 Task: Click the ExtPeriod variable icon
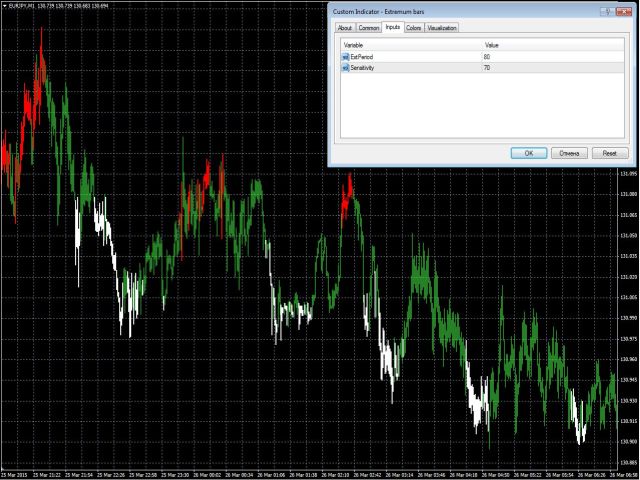click(346, 57)
